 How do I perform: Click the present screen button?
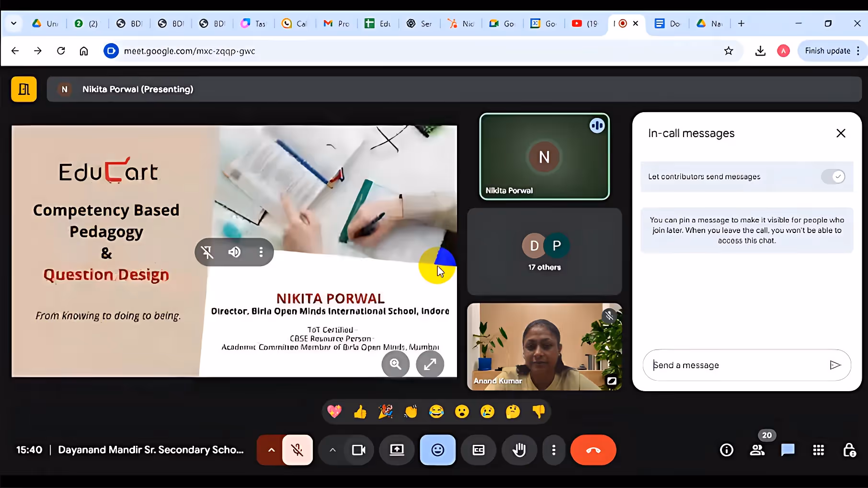(x=397, y=450)
